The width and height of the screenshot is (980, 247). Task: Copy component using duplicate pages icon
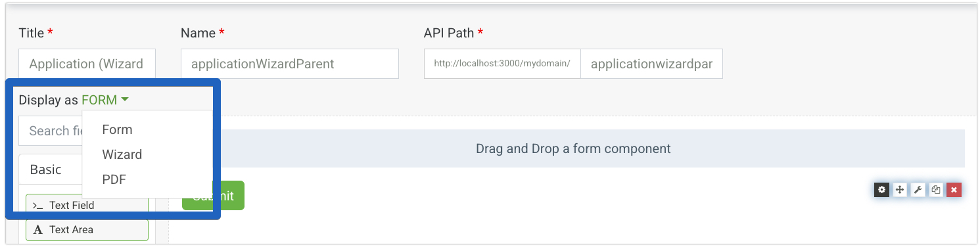pos(937,190)
